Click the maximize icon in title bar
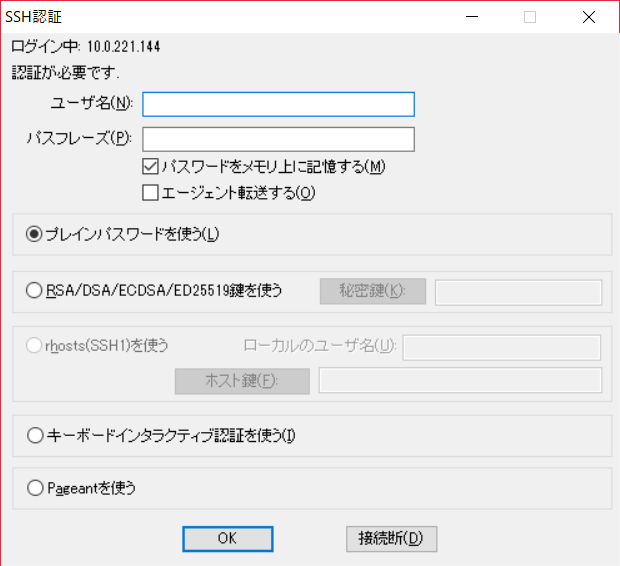 pos(531,16)
